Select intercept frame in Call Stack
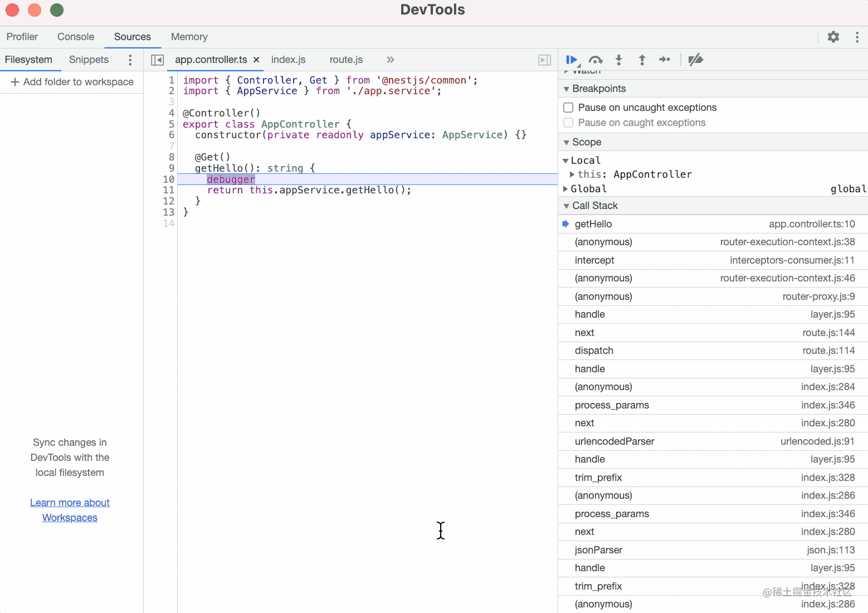The image size is (868, 613). pos(594,260)
